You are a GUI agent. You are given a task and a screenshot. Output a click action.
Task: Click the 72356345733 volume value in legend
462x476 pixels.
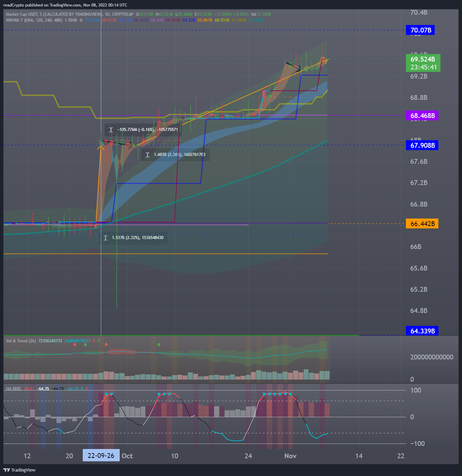coord(50,341)
